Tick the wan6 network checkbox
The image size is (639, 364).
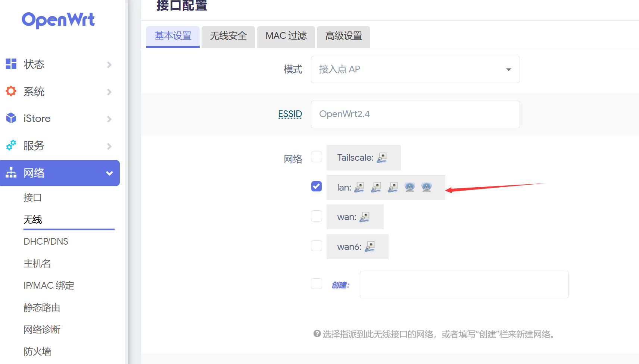(x=317, y=245)
